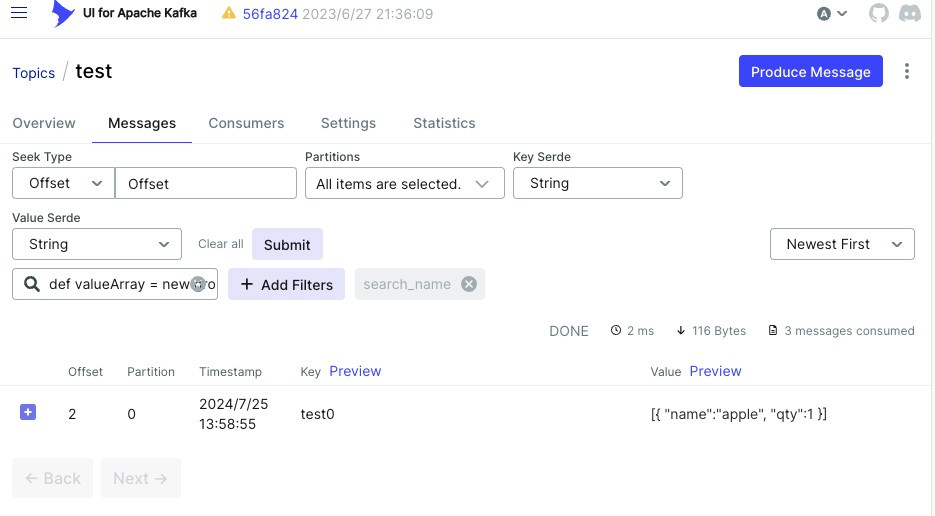Open the Key Serde String dropdown
This screenshot has width=935, height=516.
coord(597,183)
